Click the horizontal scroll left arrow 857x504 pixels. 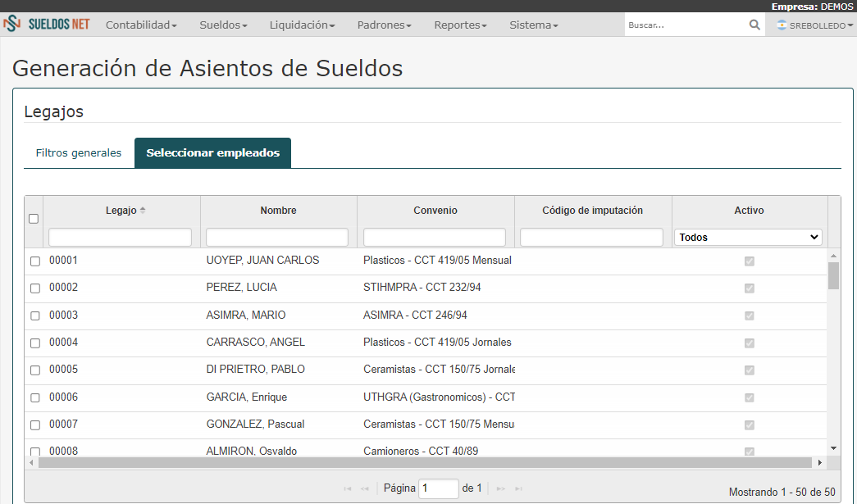pyautogui.click(x=32, y=462)
